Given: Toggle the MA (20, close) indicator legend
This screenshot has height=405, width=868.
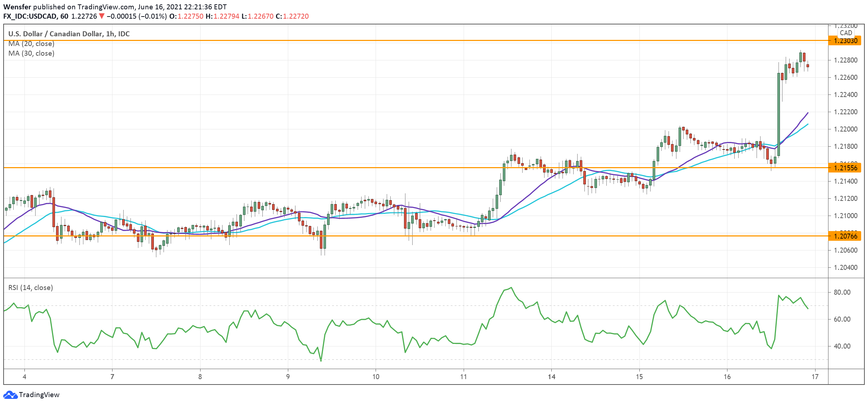Looking at the screenshot, I should click(31, 43).
